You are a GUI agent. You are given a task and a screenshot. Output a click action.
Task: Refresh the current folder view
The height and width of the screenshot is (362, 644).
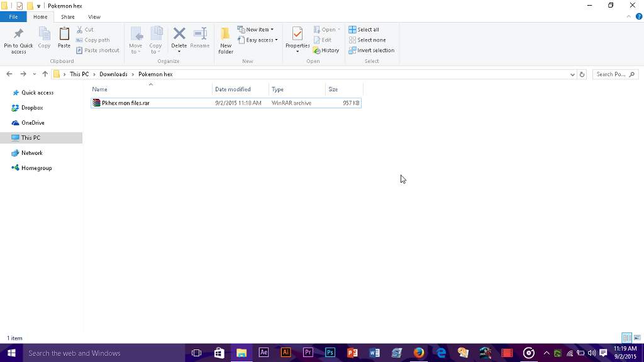pyautogui.click(x=582, y=74)
